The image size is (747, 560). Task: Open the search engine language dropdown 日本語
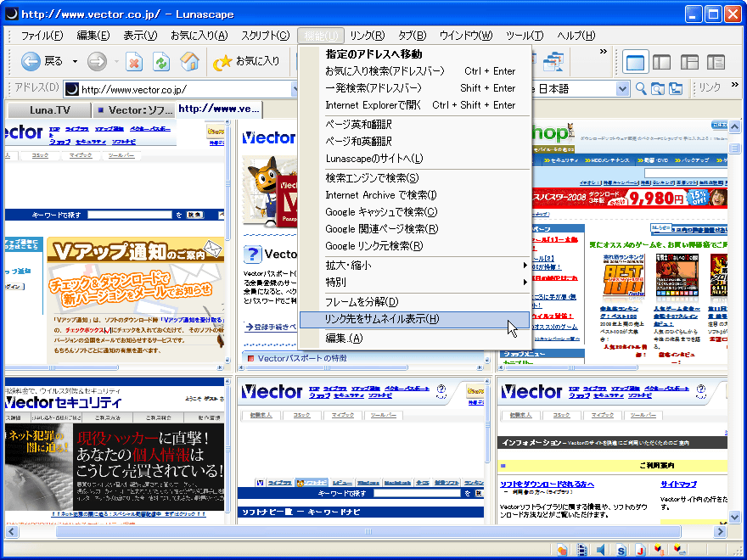[621, 88]
